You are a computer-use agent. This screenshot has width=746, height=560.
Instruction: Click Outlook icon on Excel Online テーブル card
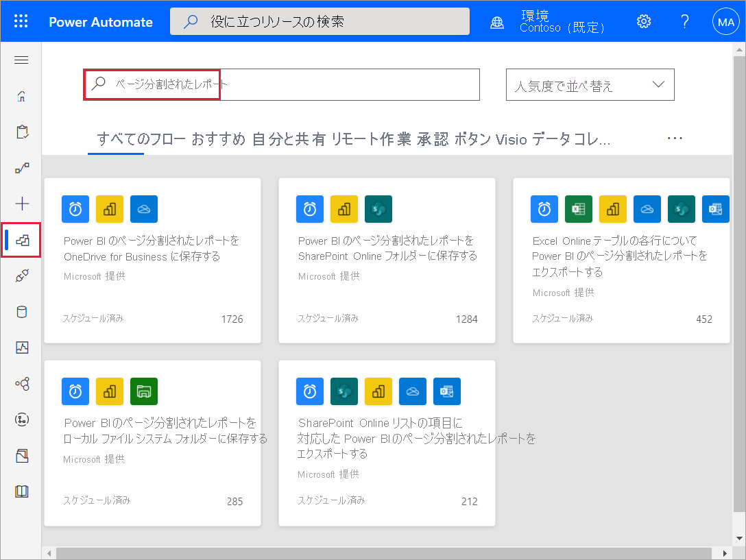click(x=716, y=209)
